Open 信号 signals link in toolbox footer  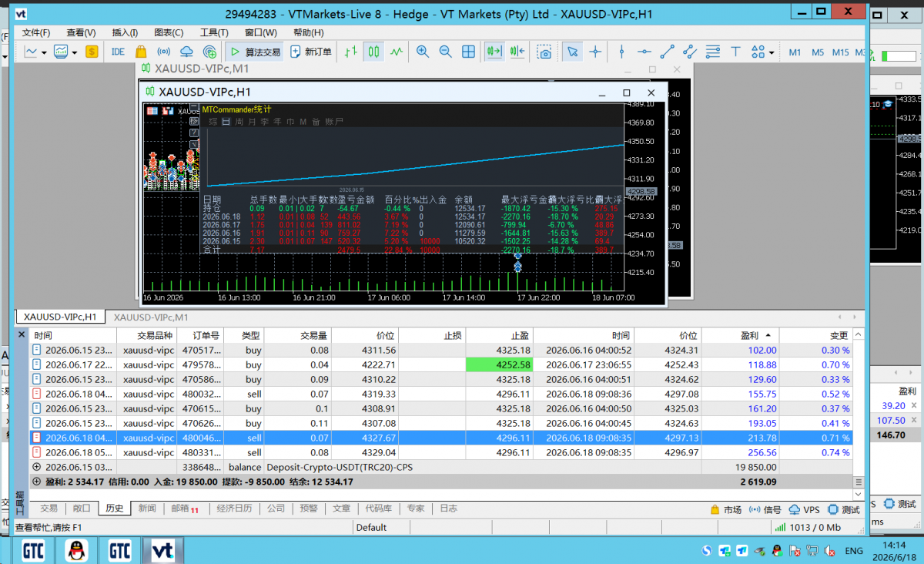point(765,510)
